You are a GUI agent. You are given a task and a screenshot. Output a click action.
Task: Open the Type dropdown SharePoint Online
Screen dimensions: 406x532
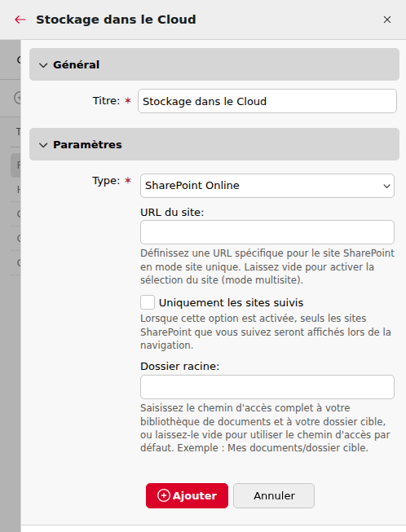[x=267, y=186]
